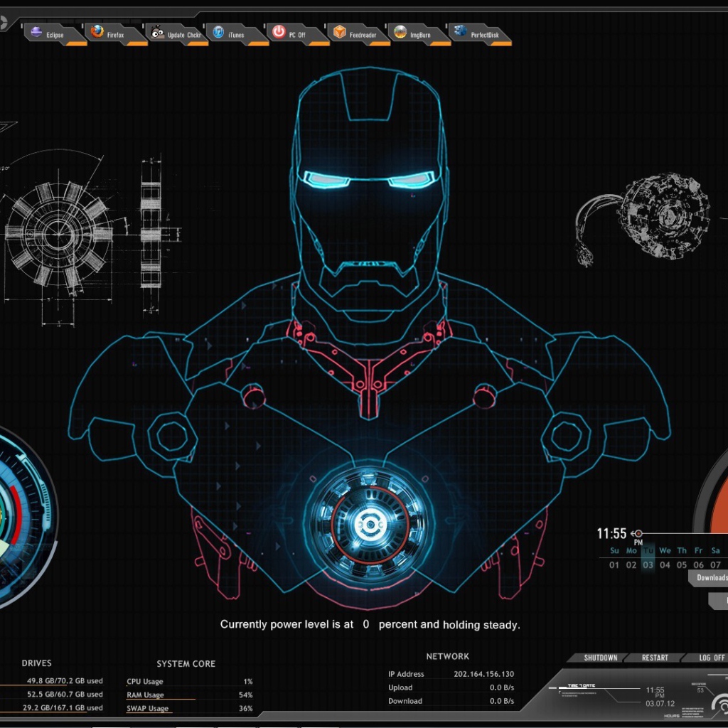This screenshot has height=728, width=728.
Task: Open the Downloads shortcut tab
Action: tap(711, 578)
